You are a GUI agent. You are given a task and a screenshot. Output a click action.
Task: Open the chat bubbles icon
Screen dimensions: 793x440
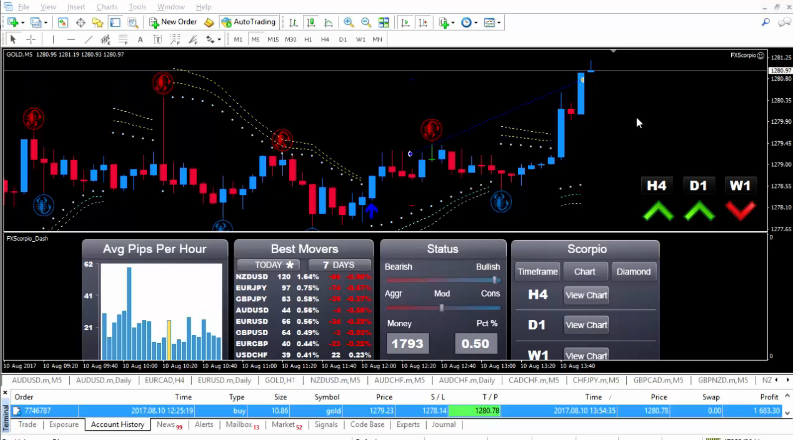784,22
